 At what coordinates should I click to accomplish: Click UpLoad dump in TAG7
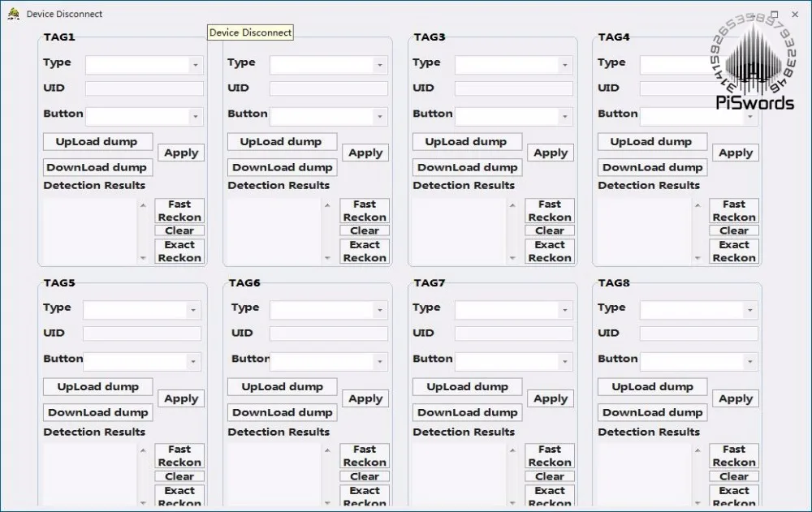pyautogui.click(x=467, y=387)
